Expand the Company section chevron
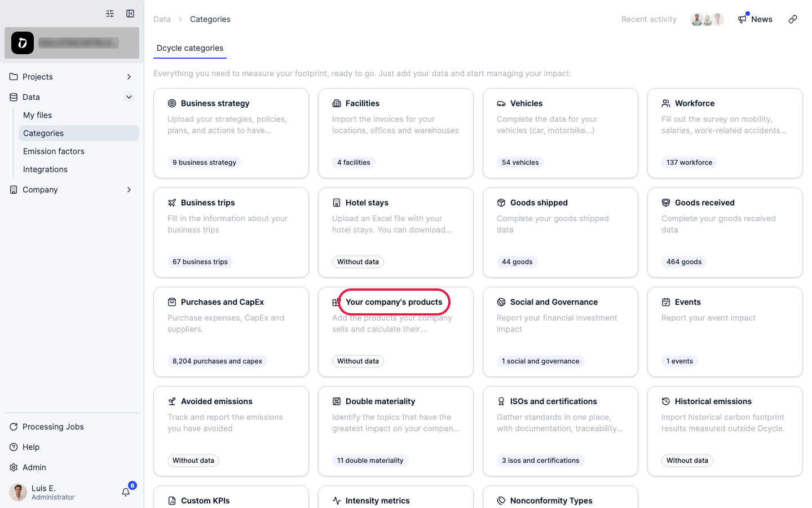This screenshot has width=812, height=508. (129, 190)
